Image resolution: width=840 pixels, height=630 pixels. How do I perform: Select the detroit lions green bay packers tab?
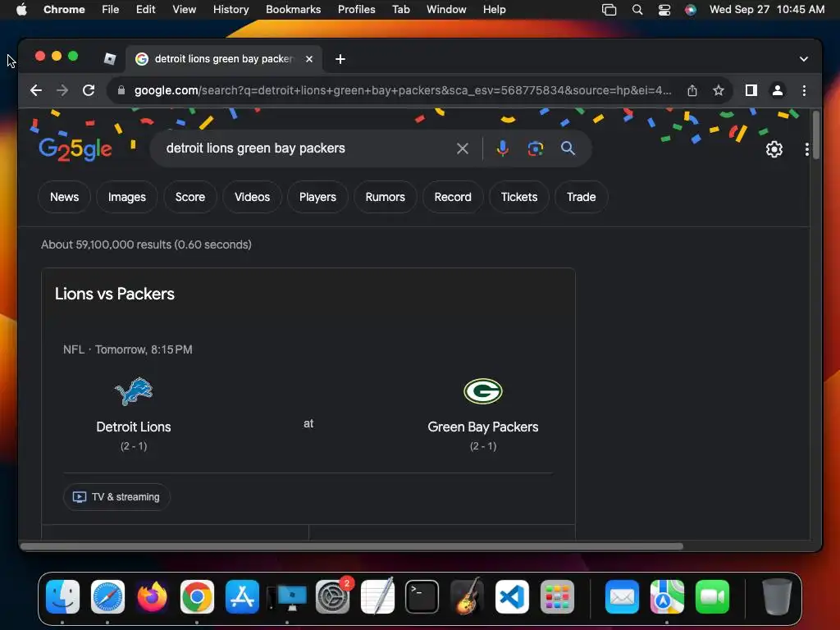coord(224,59)
